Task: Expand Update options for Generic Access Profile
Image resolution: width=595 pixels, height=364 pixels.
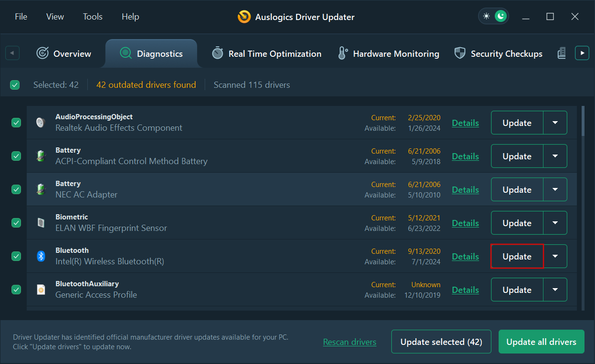Action: [x=555, y=290]
